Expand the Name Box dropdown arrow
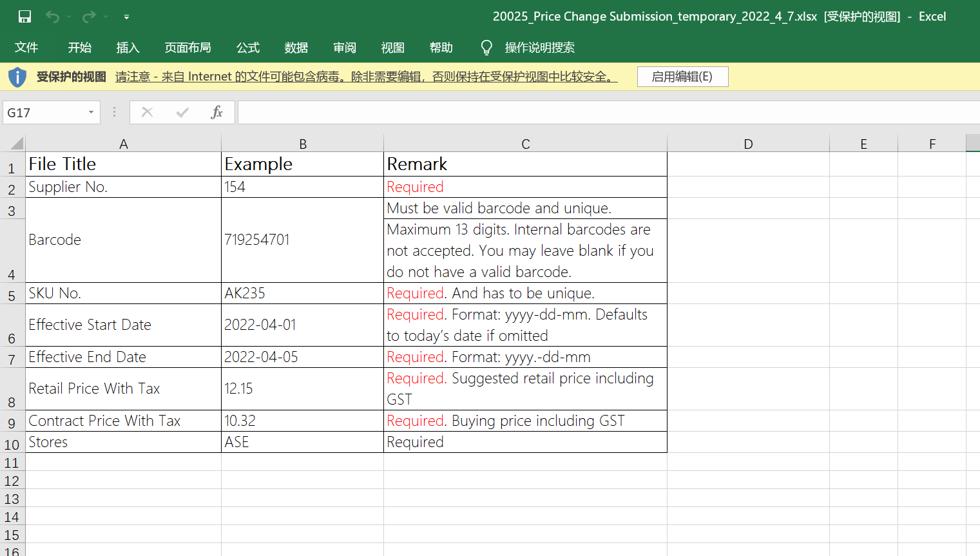The width and height of the screenshot is (980, 556). tap(91, 112)
